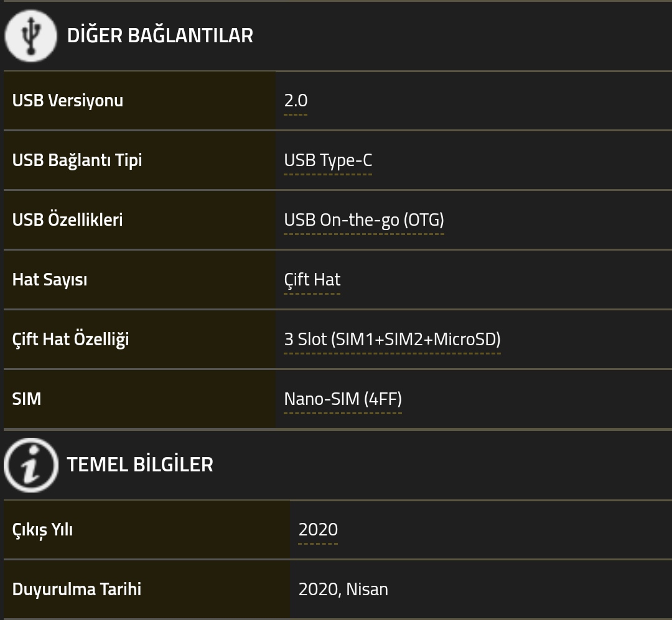Click the release year 2020 link
Image resolution: width=672 pixels, height=620 pixels.
(x=318, y=530)
